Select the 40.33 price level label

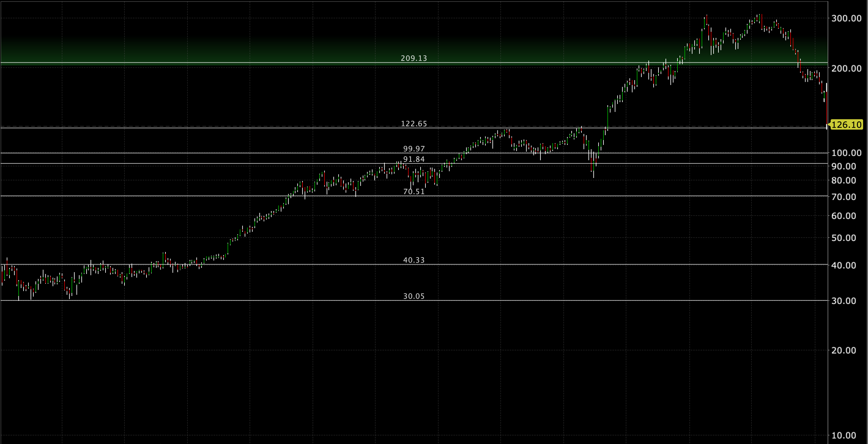coord(414,260)
